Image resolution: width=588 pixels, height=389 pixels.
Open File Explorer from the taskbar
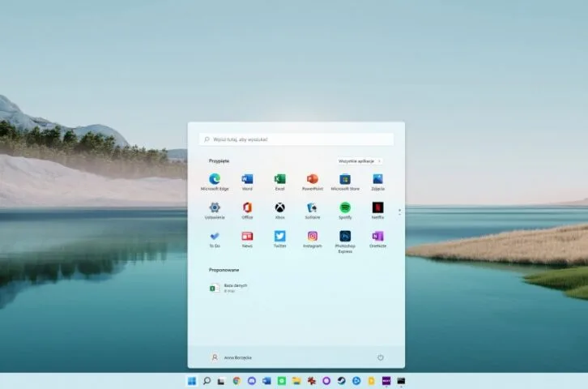(296, 381)
